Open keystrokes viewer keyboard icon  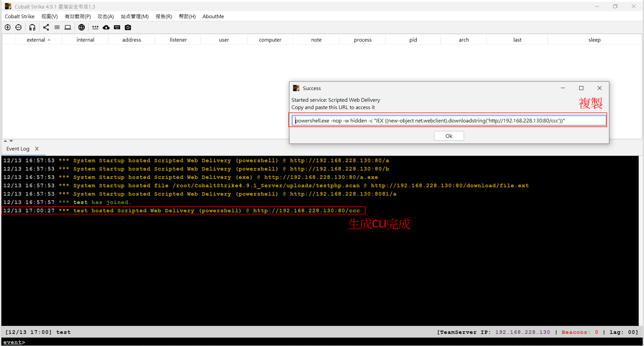point(117,28)
